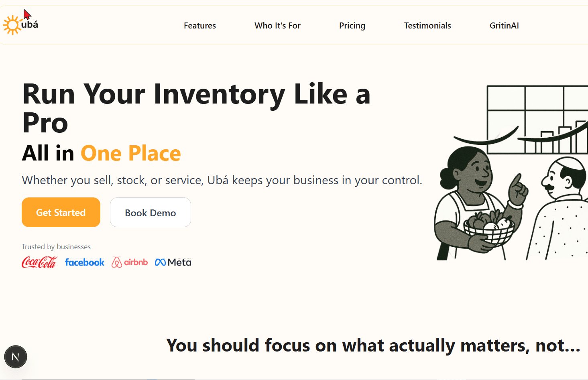Click the "Trusted by businesses" label
The image size is (588, 380).
pos(56,247)
